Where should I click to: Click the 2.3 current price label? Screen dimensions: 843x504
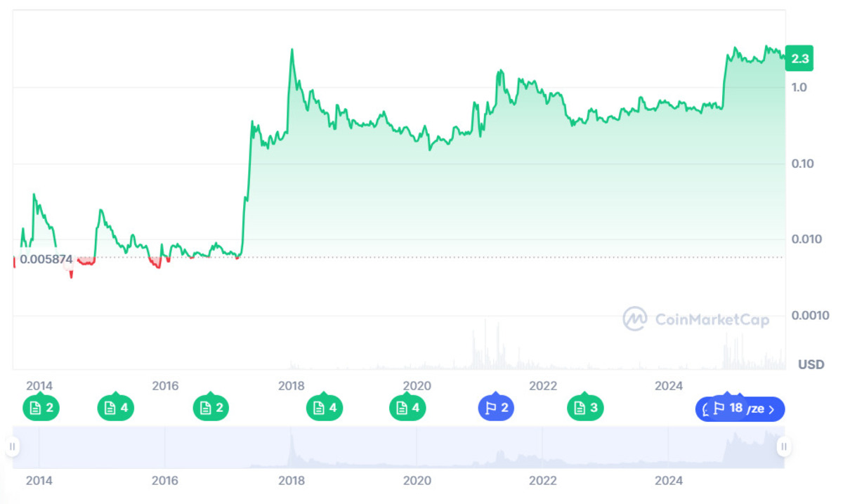[800, 59]
